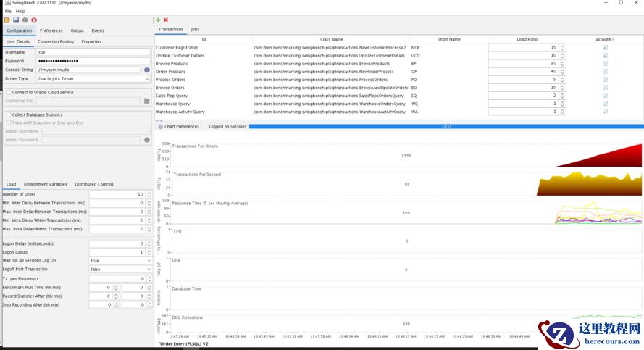Enable Connect to Oracle Cloud Service
Screen dimensions: 644x350
click(x=8, y=93)
